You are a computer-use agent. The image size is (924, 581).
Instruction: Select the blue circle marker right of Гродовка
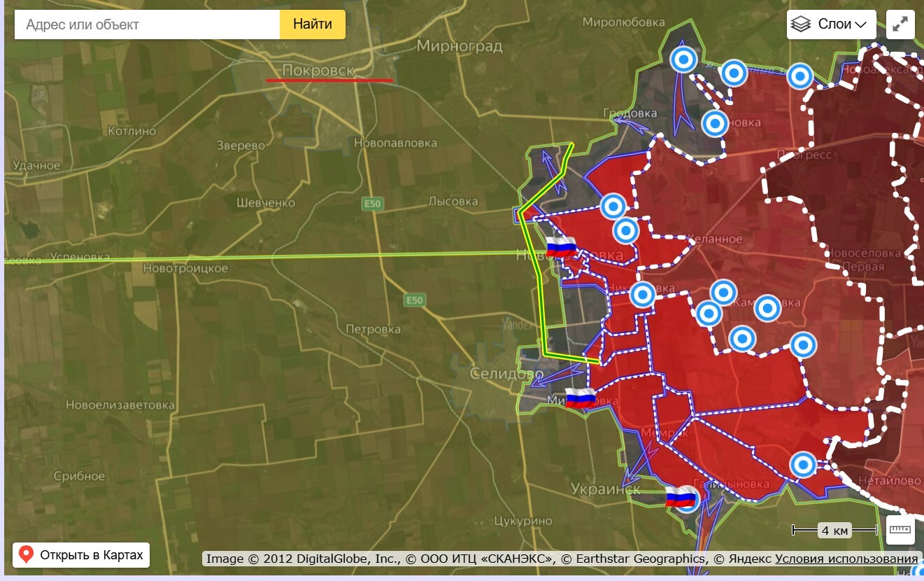point(715,124)
